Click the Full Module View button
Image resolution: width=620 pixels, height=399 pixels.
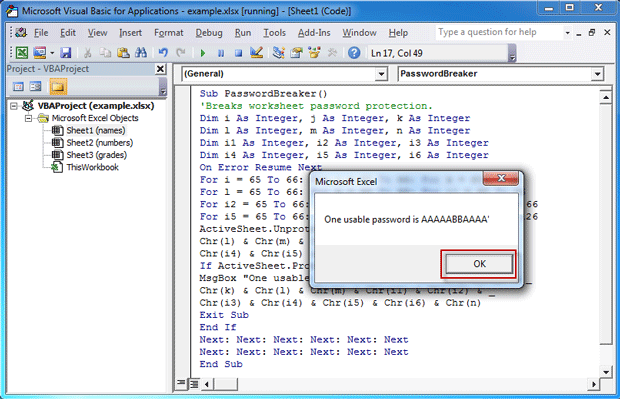pyautogui.click(x=194, y=383)
